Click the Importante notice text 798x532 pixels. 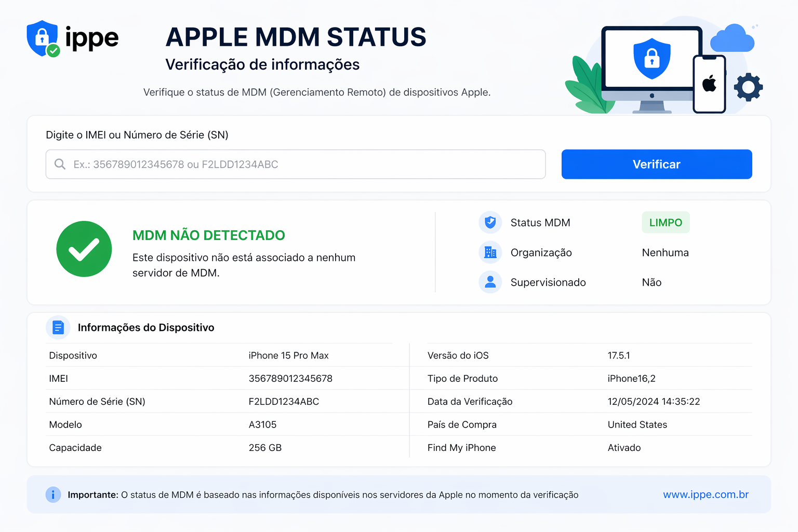click(323, 495)
